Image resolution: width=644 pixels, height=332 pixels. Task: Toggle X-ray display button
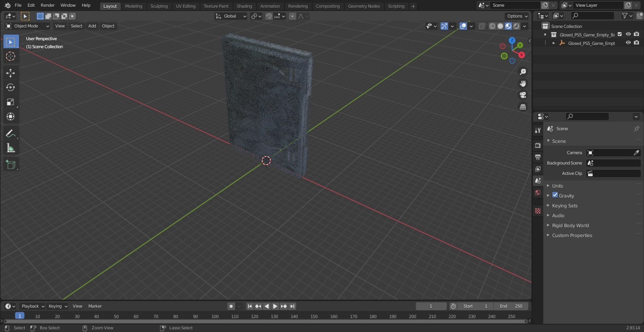482,26
